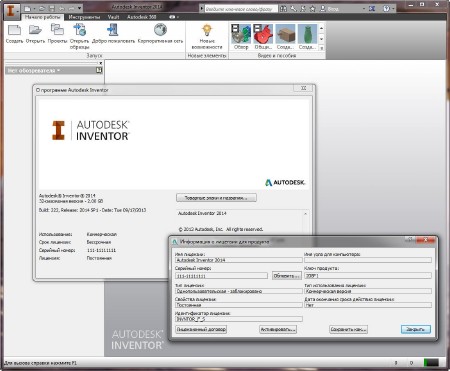Click the license identifier INVNTOR field

point(239,319)
